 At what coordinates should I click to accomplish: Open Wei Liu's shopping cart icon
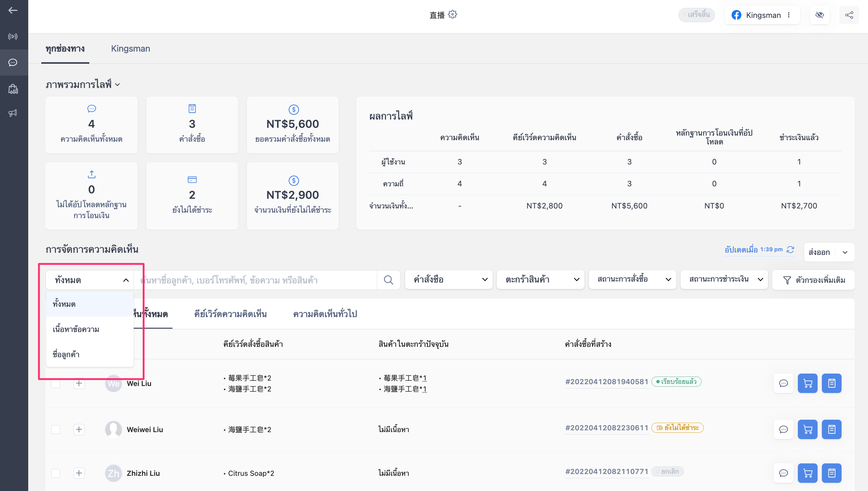coord(808,383)
